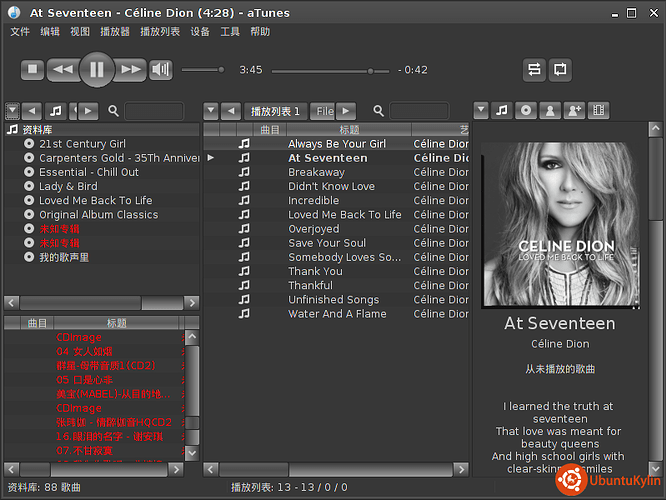This screenshot has width=666, height=500.
Task: Go to previous navigator view
Action: (x=32, y=111)
